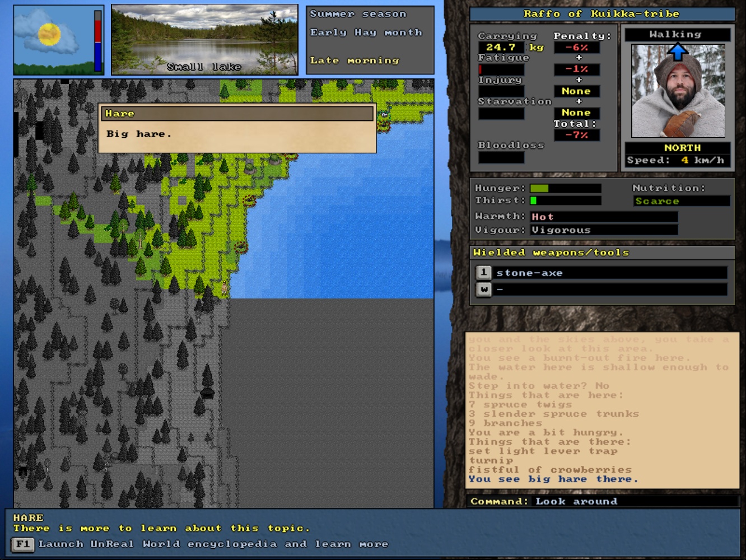Click the "Big hare." description text

point(139,134)
